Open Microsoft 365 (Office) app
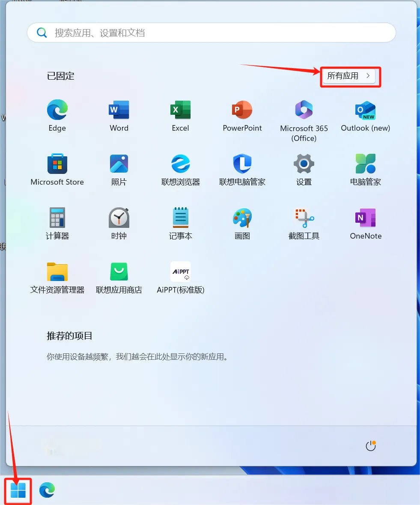420x505 pixels. pyautogui.click(x=304, y=120)
